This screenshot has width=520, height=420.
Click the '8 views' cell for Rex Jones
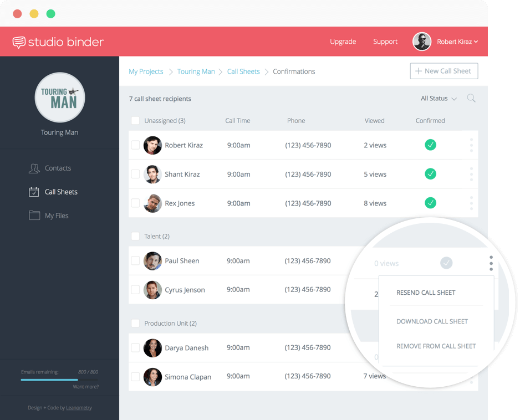click(x=375, y=203)
